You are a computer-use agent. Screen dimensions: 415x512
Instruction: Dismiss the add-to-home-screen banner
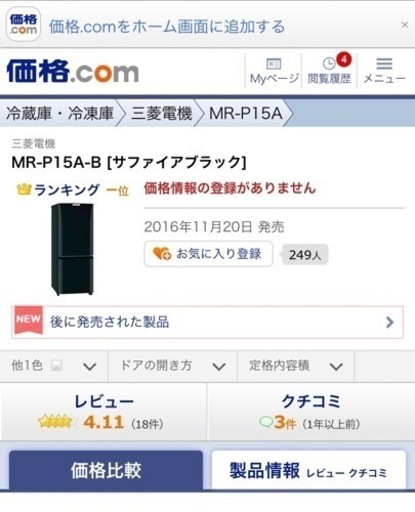(404, 25)
